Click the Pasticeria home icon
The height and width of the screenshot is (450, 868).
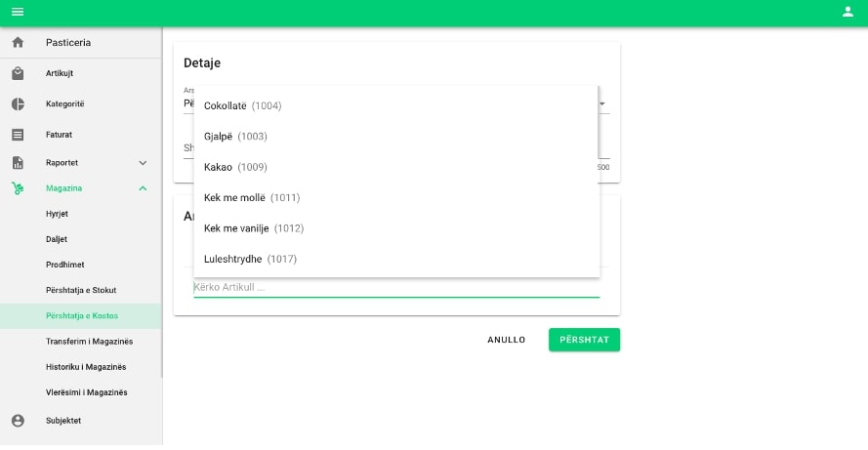(x=18, y=43)
